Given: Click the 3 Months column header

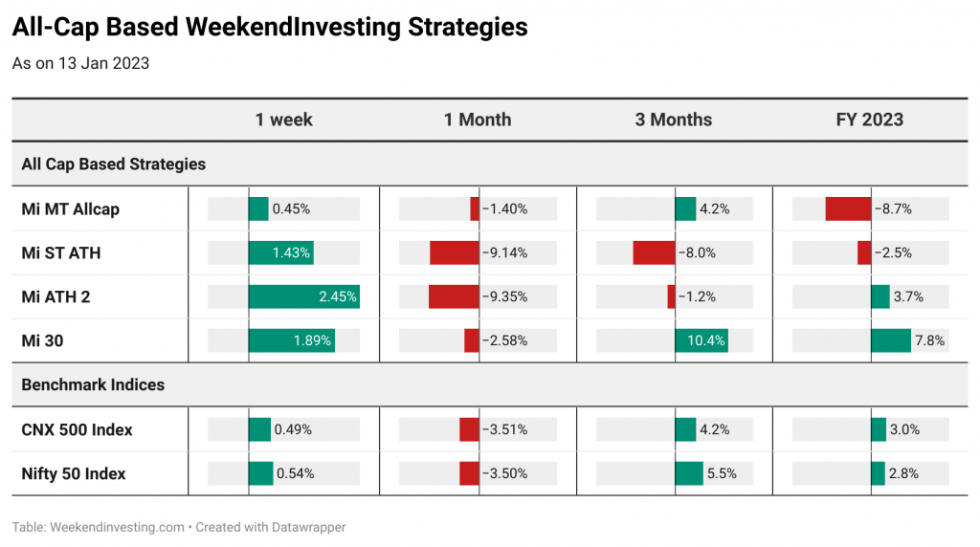Looking at the screenshot, I should [x=673, y=120].
